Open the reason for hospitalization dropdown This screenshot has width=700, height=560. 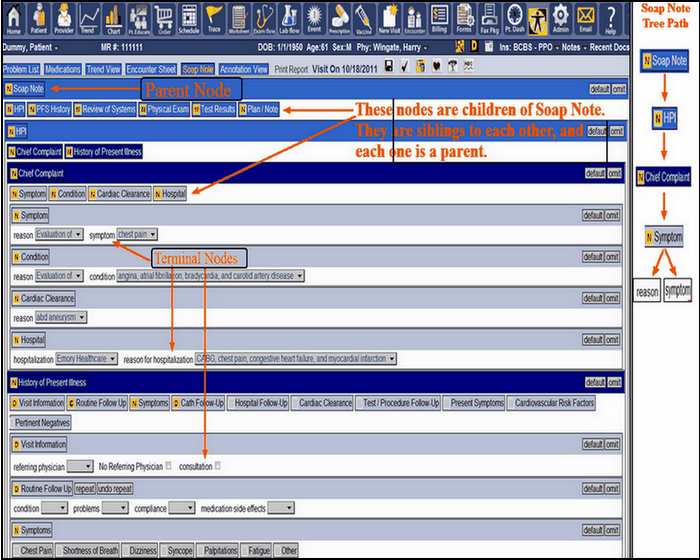(296, 359)
